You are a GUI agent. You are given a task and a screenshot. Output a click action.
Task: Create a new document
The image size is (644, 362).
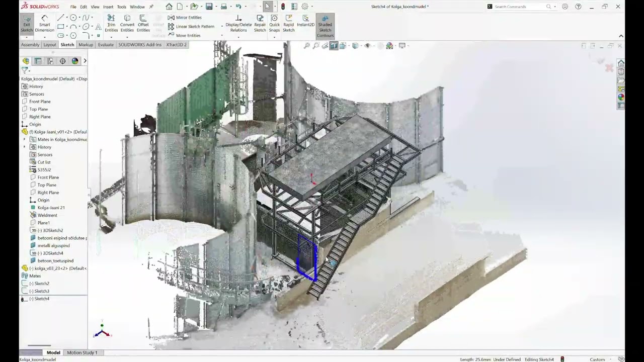pos(180,7)
